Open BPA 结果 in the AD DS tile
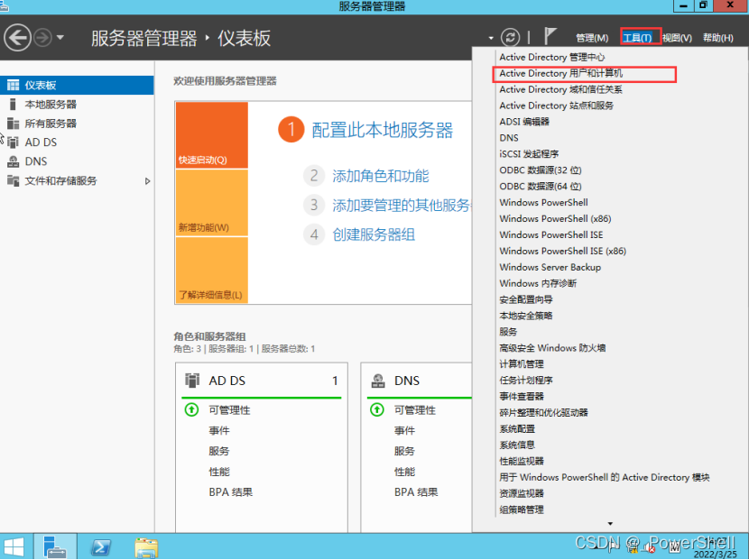This screenshot has width=749, height=560. click(230, 492)
